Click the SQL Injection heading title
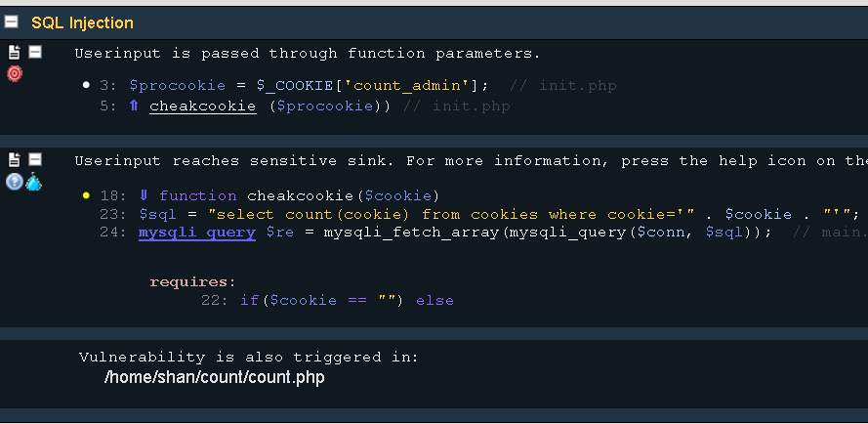Image resolution: width=868 pixels, height=424 pixels. (x=82, y=21)
